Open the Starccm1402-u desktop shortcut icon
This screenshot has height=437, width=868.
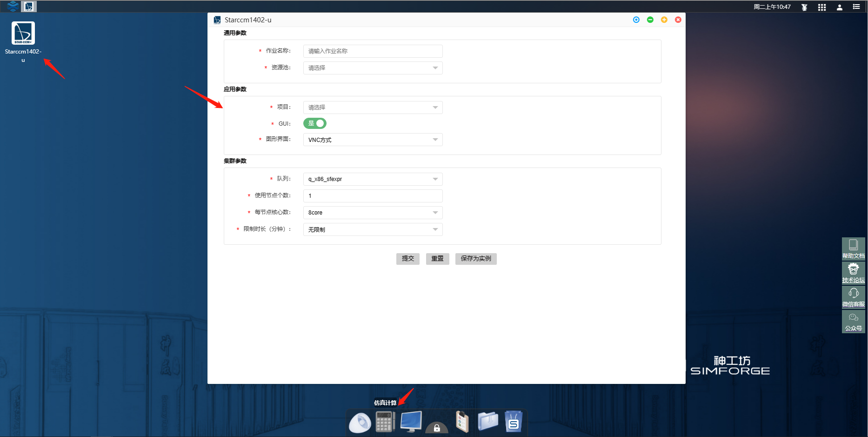click(x=23, y=33)
